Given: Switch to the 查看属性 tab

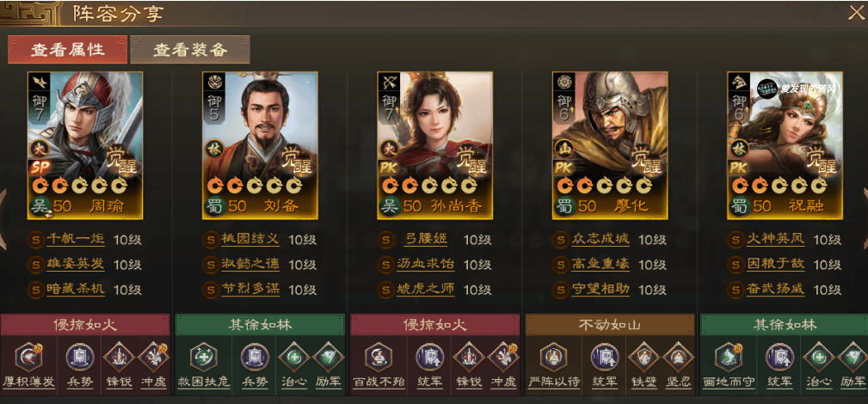Looking at the screenshot, I should pyautogui.click(x=68, y=50).
